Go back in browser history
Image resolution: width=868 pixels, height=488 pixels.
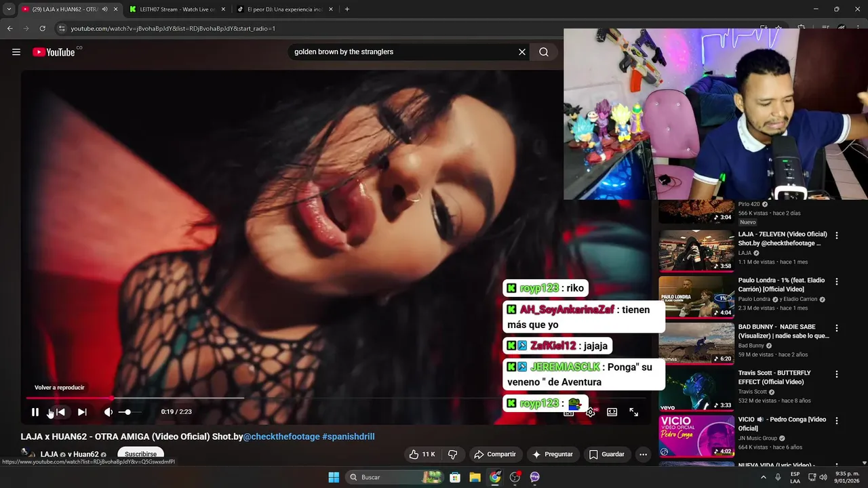tap(9, 28)
